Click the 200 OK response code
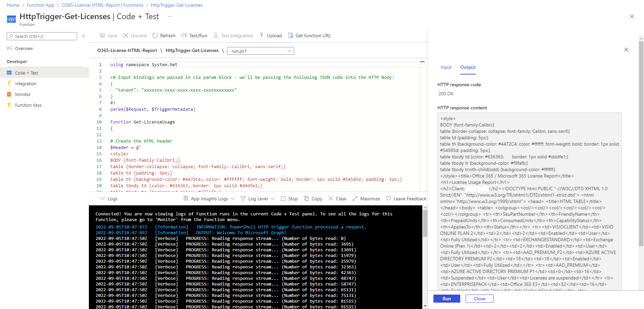 pyautogui.click(x=446, y=94)
